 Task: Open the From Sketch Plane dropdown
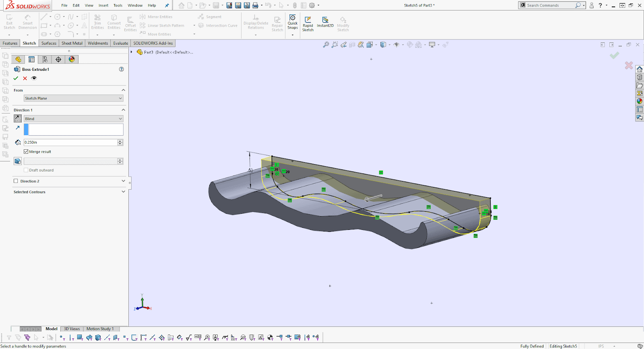click(x=74, y=98)
